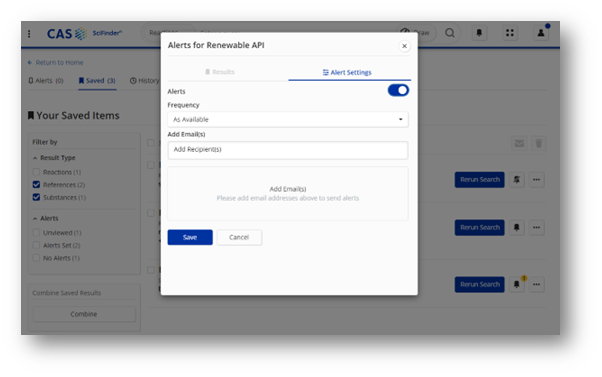Collapse the Alerts filter section
Viewport: 602px width, 377px height.
46,218
